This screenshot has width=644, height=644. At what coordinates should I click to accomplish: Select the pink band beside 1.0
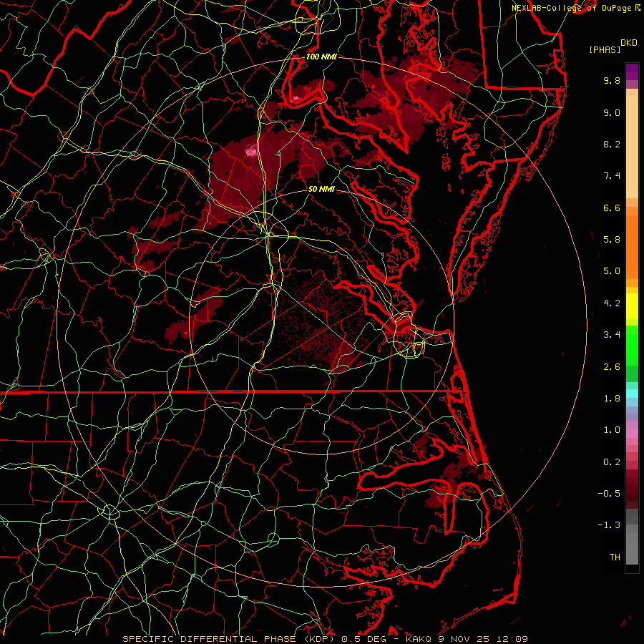[632, 434]
